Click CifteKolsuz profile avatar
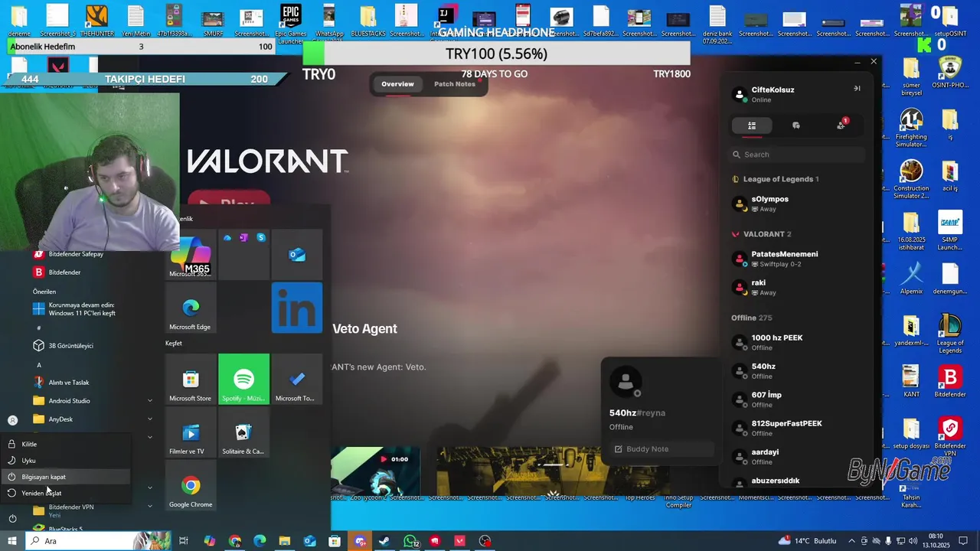This screenshot has height=551, width=980. [x=740, y=94]
